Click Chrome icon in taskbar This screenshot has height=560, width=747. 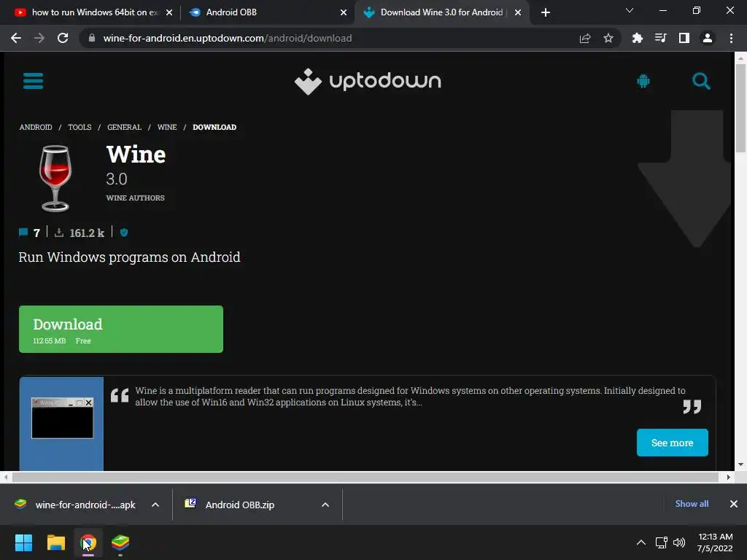click(88, 542)
